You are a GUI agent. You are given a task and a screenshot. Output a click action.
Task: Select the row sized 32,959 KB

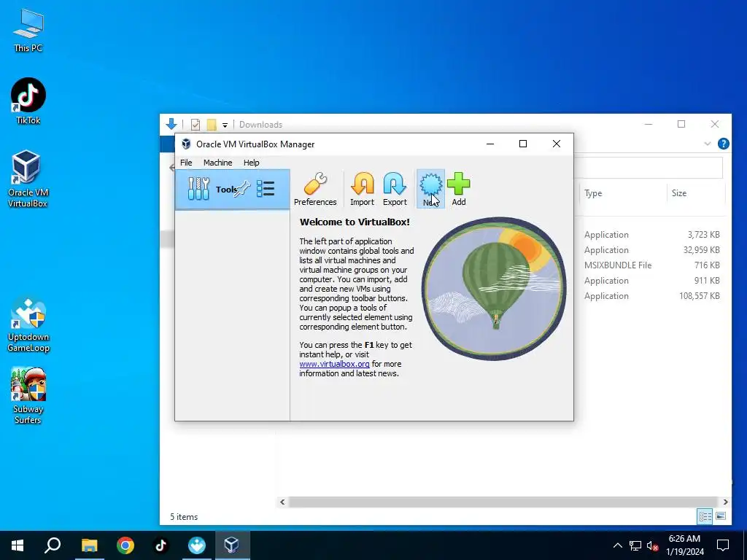pos(651,250)
